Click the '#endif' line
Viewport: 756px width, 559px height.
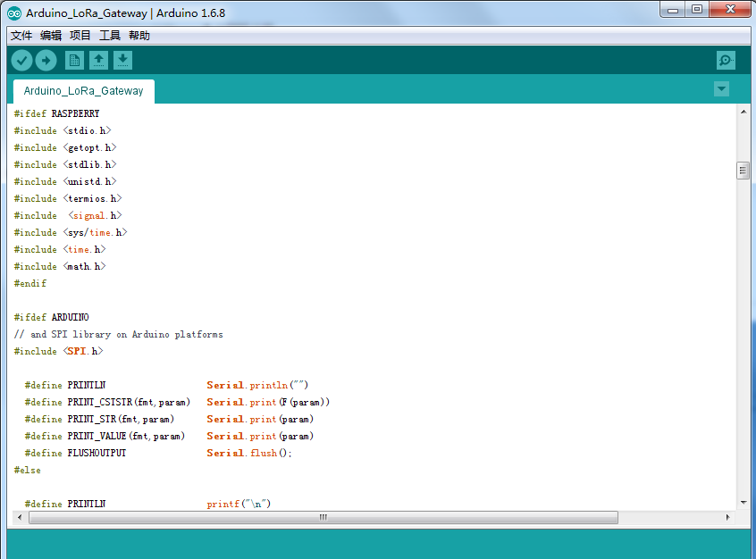click(30, 283)
